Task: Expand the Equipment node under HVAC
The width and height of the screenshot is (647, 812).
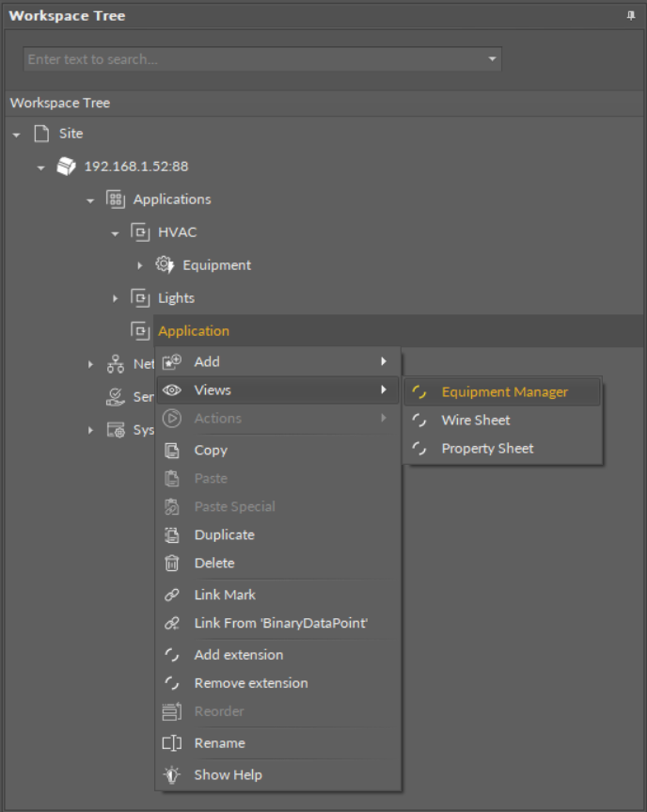Action: (x=140, y=265)
